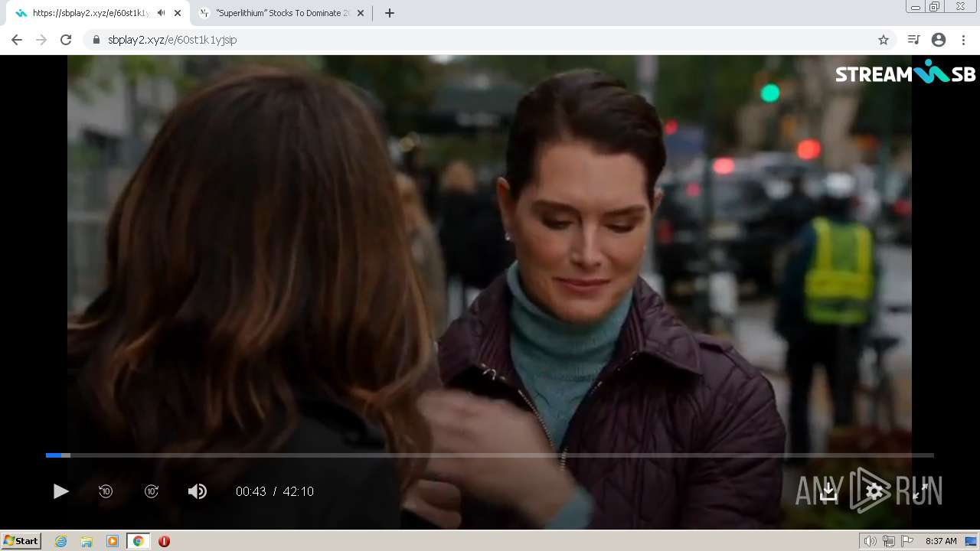Screen dimensions: 980x551
Task: Show desktop via tray corner button
Action: (x=971, y=541)
